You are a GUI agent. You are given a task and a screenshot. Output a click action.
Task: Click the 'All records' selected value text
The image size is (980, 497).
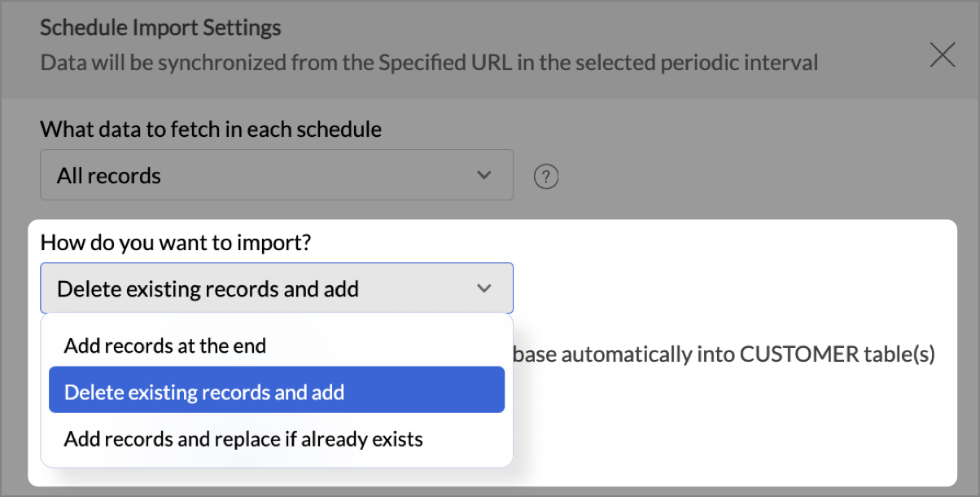(109, 176)
